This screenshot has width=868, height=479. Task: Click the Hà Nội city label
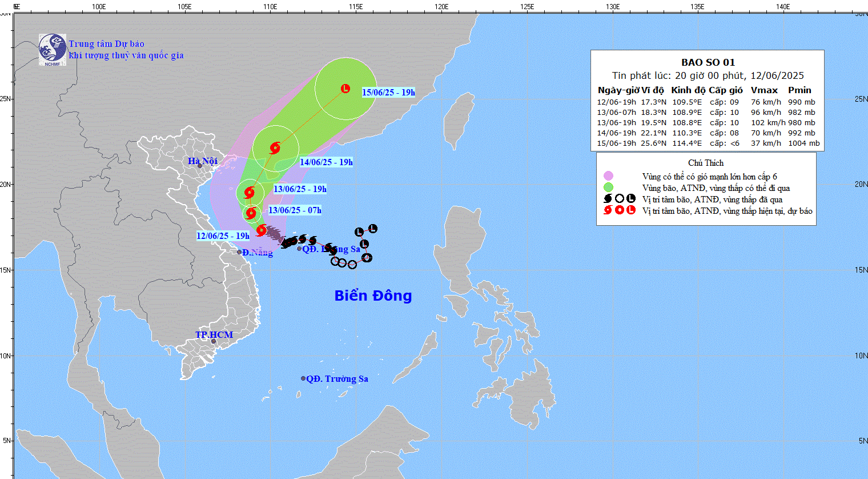203,161
